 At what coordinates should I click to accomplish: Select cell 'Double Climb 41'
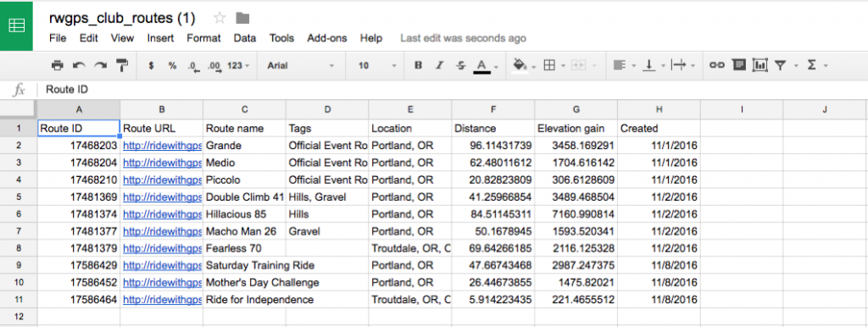pyautogui.click(x=244, y=197)
